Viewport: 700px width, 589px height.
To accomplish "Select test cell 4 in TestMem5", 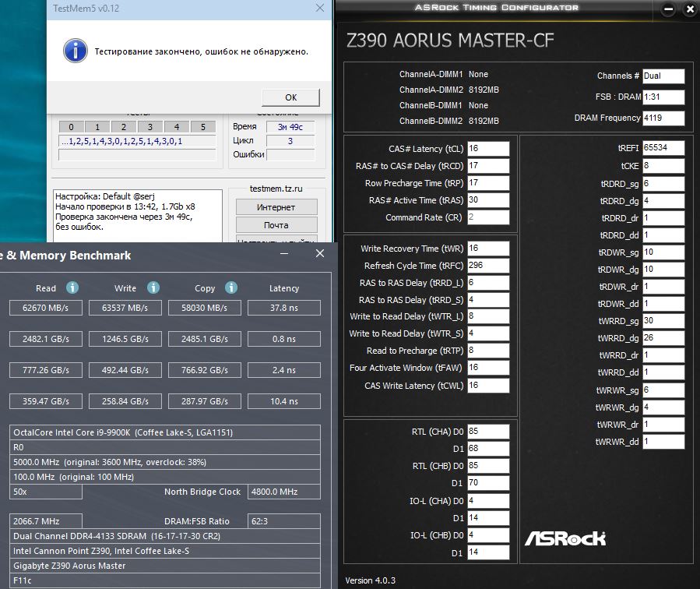I will tap(176, 127).
